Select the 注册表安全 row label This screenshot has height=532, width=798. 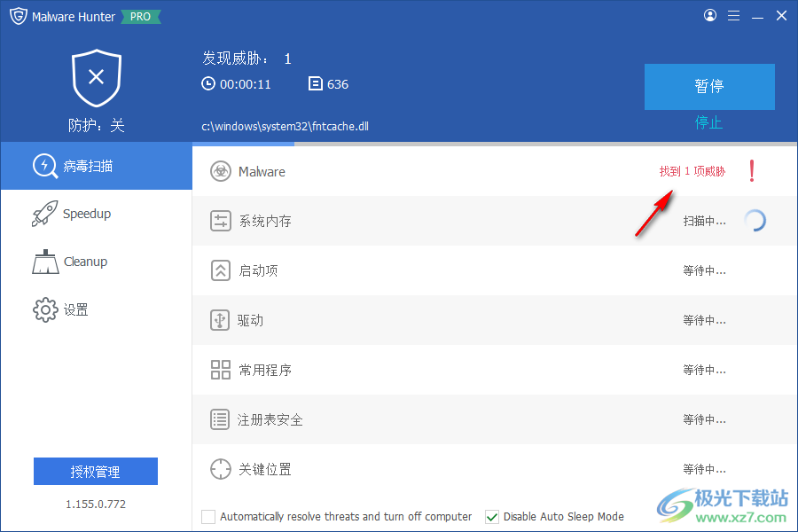coord(270,420)
